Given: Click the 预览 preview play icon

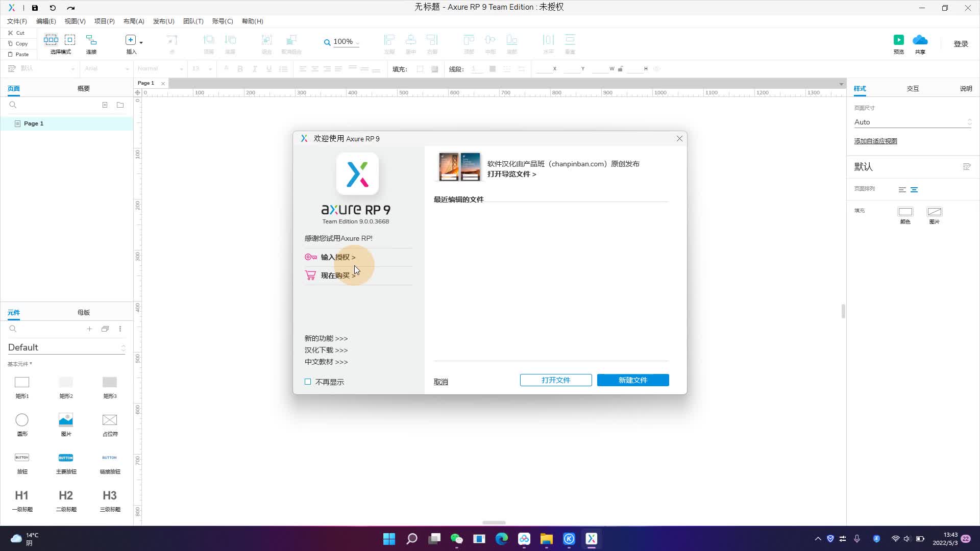Looking at the screenshot, I should [898, 40].
